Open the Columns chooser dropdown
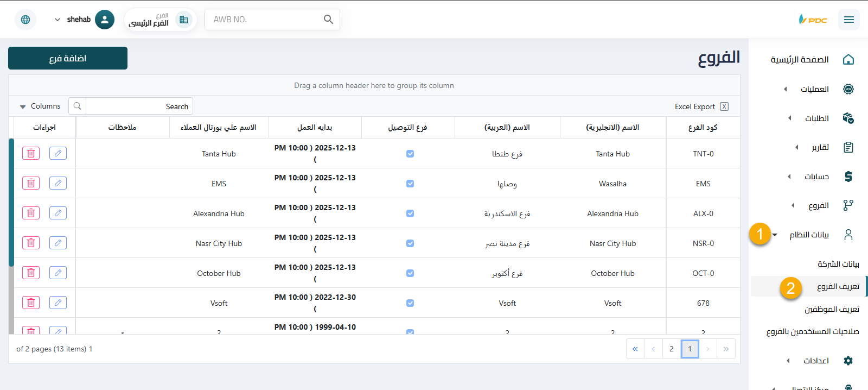Image resolution: width=868 pixels, height=390 pixels. (40, 106)
